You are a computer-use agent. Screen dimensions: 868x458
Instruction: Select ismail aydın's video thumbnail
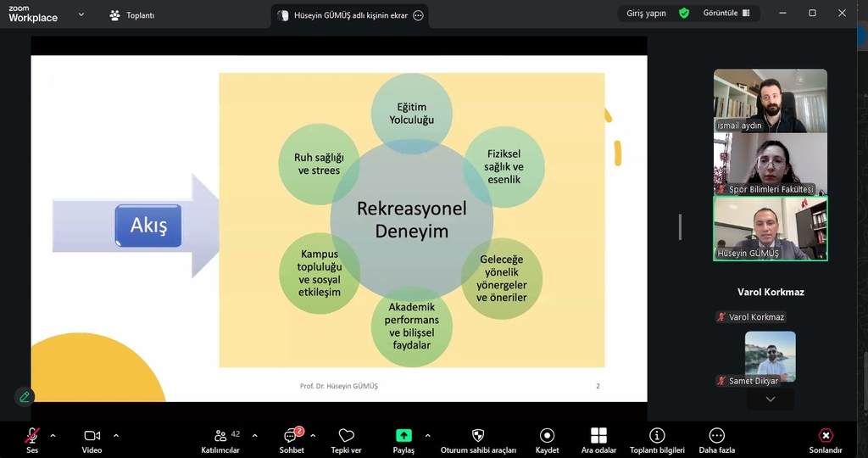770,100
